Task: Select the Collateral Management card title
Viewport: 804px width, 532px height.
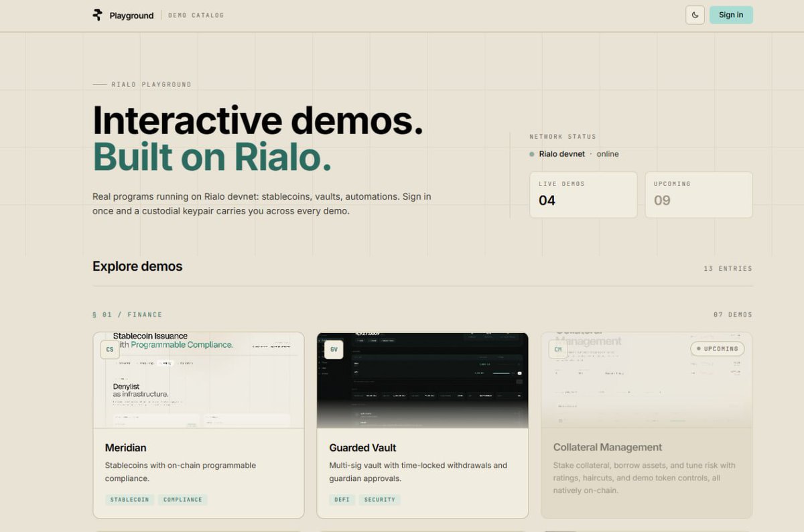Action: (x=608, y=448)
